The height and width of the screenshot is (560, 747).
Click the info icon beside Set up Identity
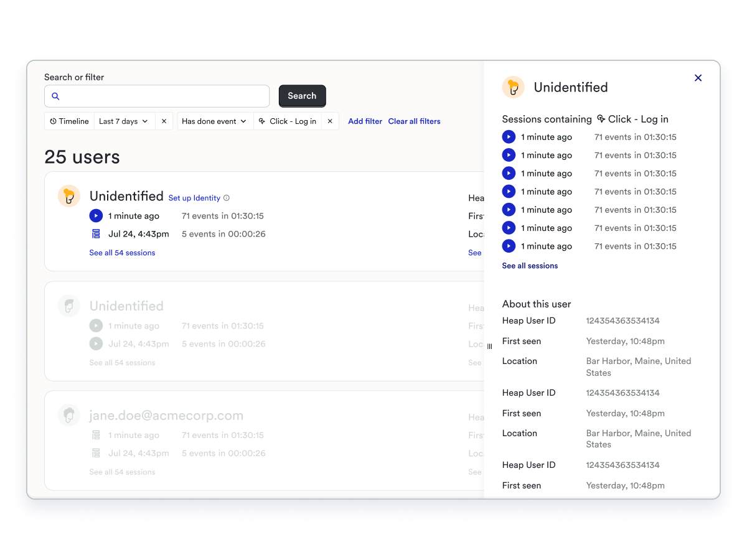[227, 198]
